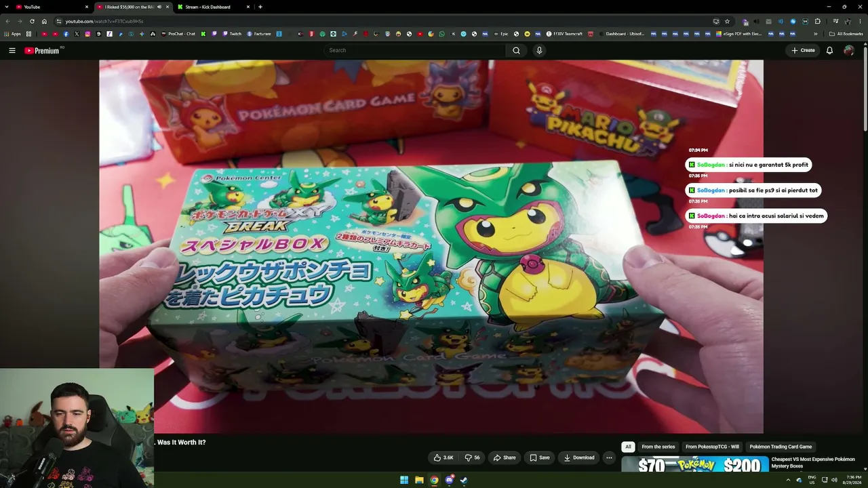The width and height of the screenshot is (868, 488).
Task: Close the Stream - Kick Dashboard tab
Action: pos(248,7)
